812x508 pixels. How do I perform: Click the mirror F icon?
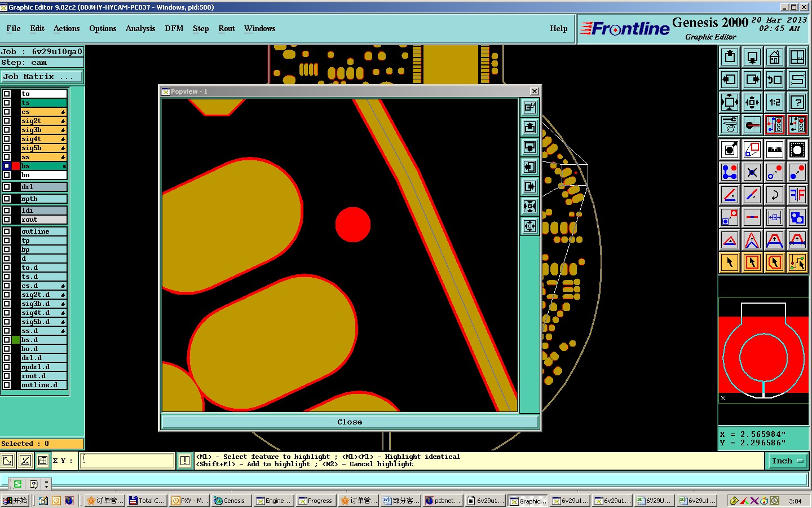[x=797, y=195]
